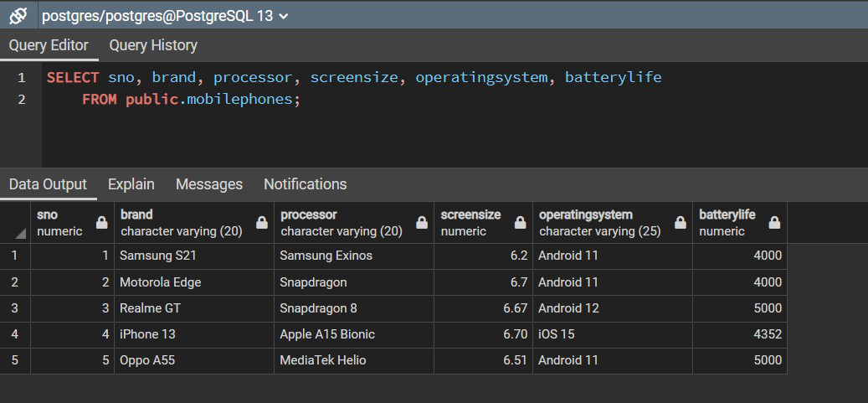Click the lock icon in screensize column
The height and width of the screenshot is (403, 868).
[x=521, y=223]
